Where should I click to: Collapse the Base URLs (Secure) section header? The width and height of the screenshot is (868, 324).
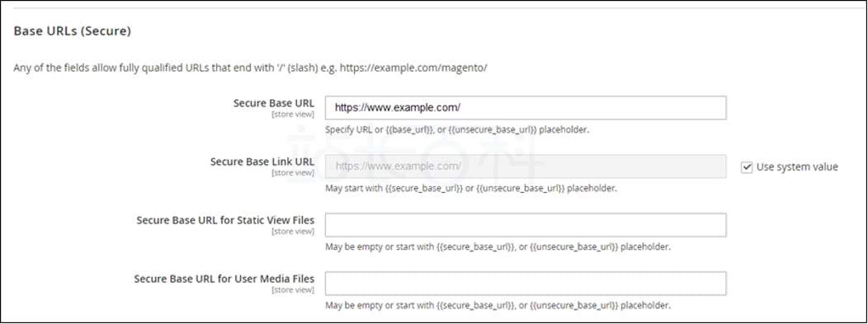click(72, 31)
